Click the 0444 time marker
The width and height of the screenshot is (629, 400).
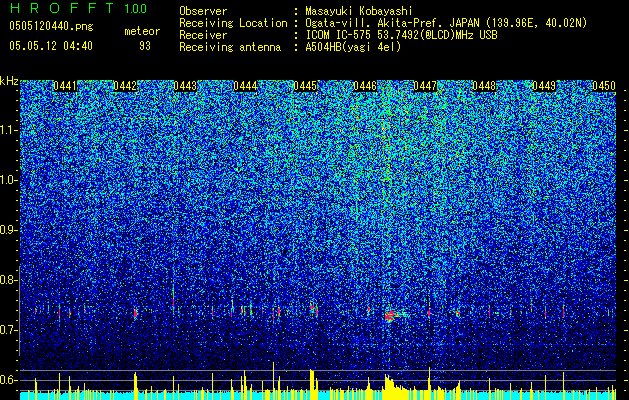tap(245, 86)
